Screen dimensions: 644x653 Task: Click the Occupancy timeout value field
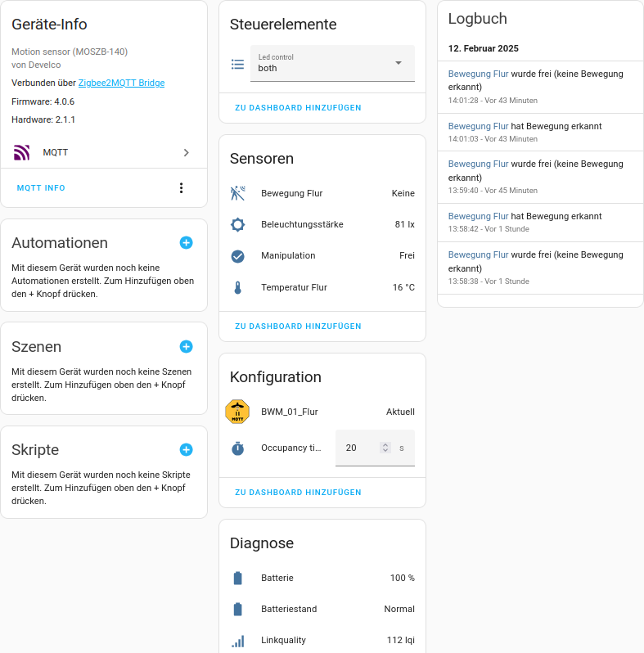pyautogui.click(x=375, y=448)
